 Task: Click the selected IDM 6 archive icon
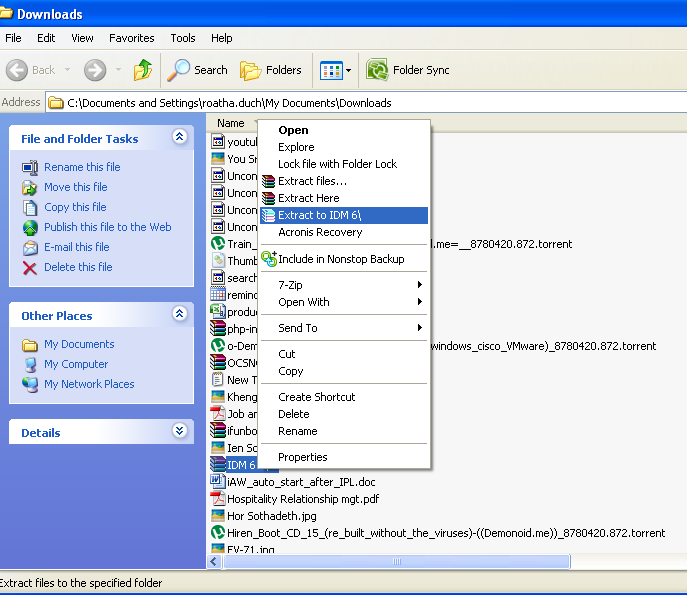(x=218, y=464)
